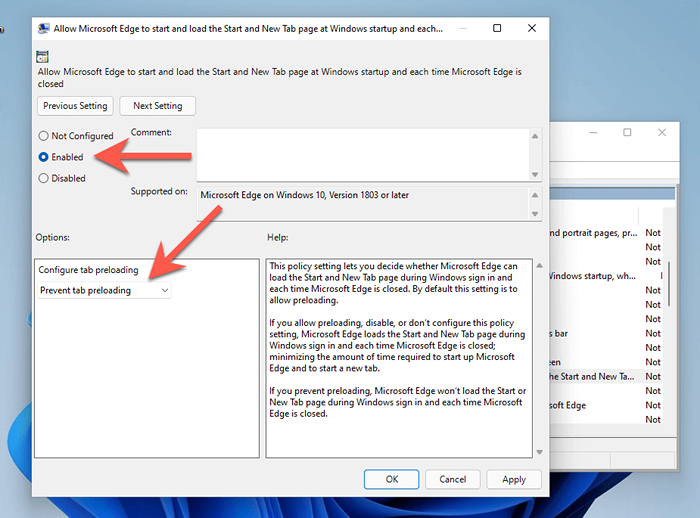The width and height of the screenshot is (700, 518).
Task: Click the 'Options:' label
Action: 53,237
